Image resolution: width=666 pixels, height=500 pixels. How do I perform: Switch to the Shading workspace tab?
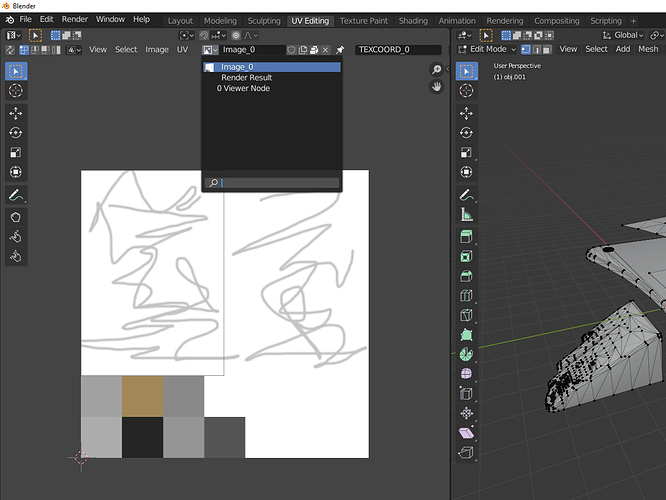413,21
